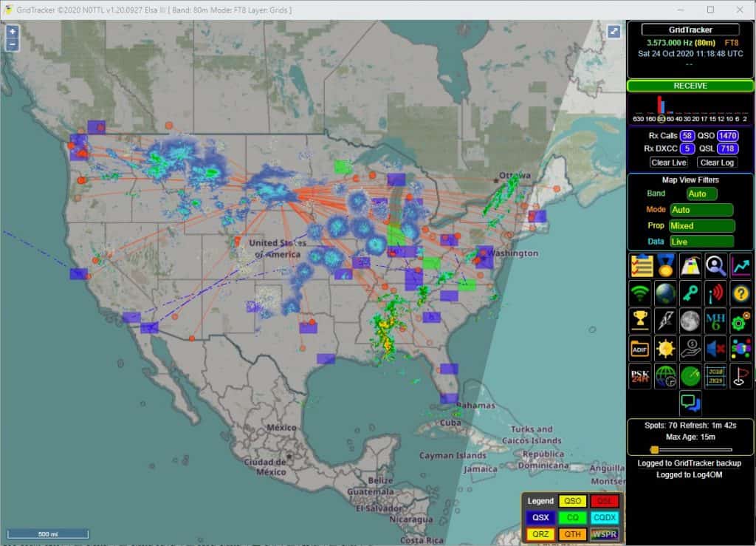The width and height of the screenshot is (756, 546).
Task: Open the Awards medal icon
Action: (666, 265)
